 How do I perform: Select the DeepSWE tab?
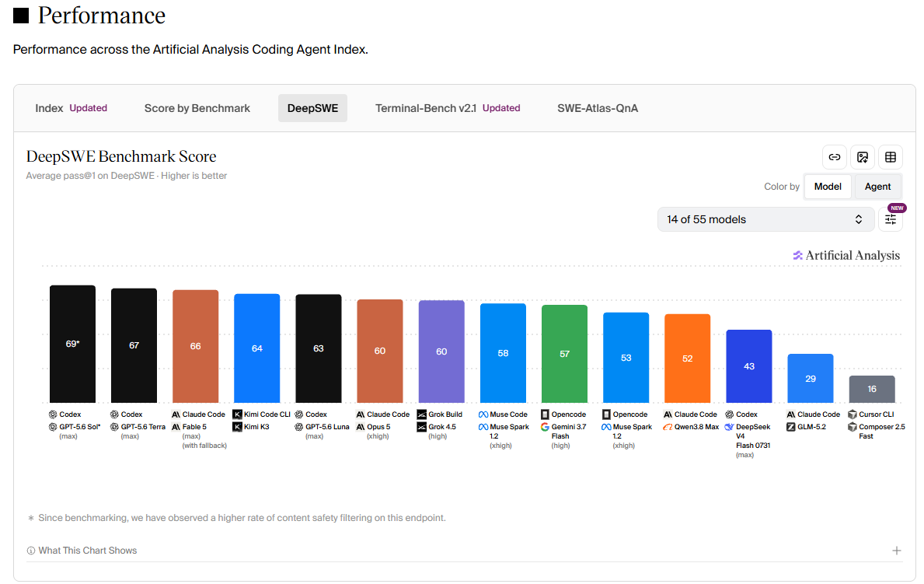coord(313,109)
